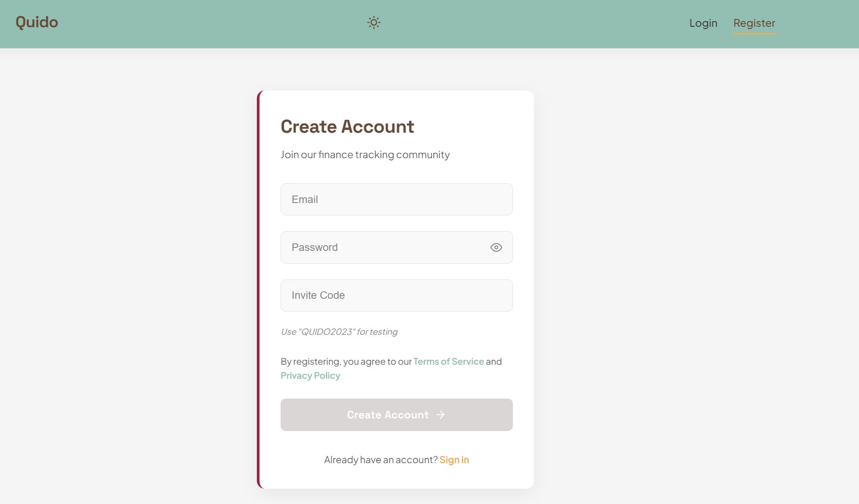Screen dimensions: 859x504
Task: Toggle the sun theme icon
Action: (x=374, y=22)
